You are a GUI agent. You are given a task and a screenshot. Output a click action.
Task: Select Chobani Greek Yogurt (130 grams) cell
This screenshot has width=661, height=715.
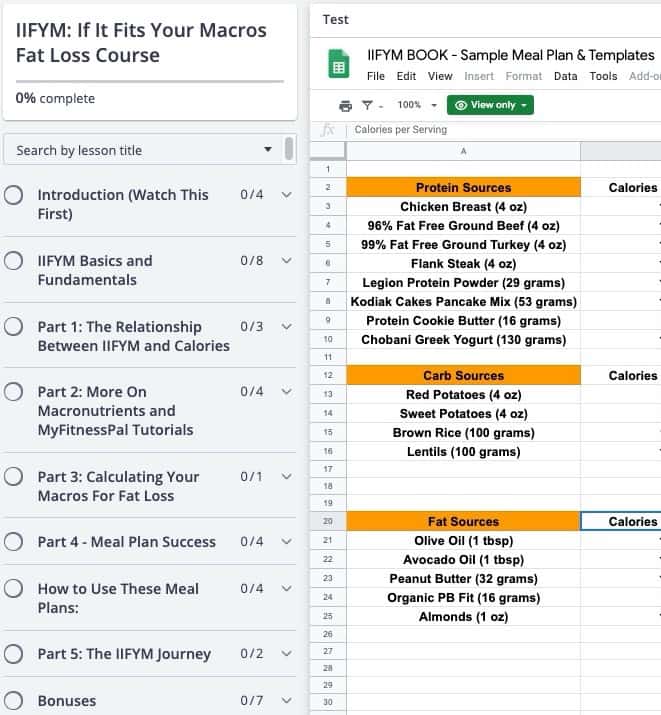click(464, 340)
